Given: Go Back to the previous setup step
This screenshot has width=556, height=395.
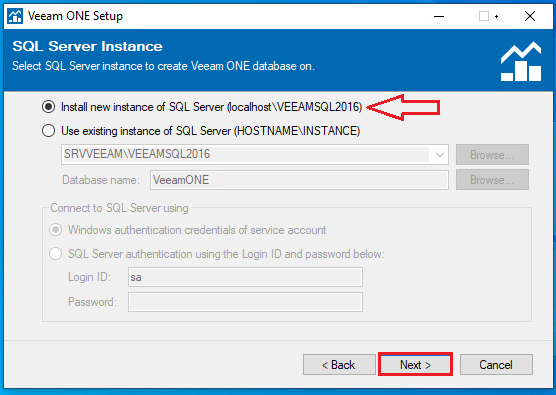Looking at the screenshot, I should pos(339,365).
